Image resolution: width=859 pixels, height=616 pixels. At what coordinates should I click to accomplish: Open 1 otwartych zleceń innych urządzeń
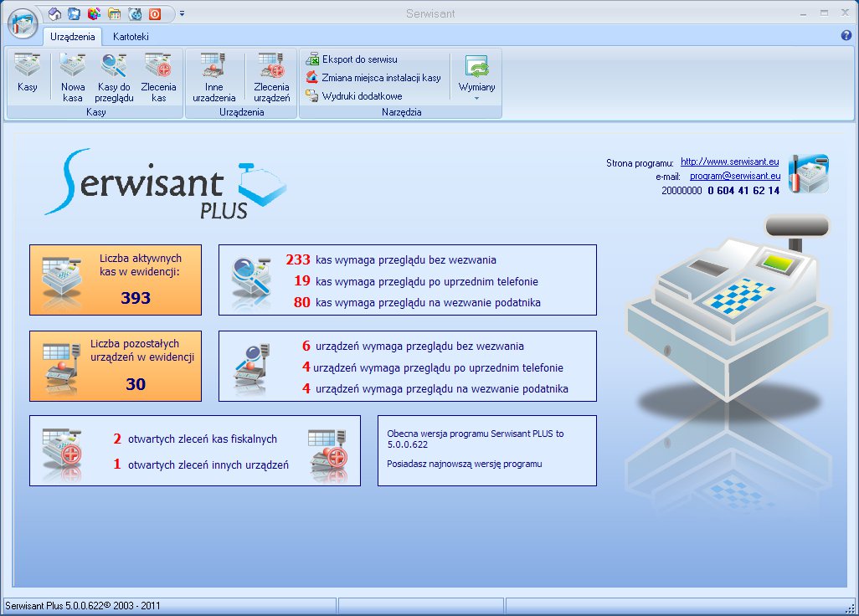point(200,465)
